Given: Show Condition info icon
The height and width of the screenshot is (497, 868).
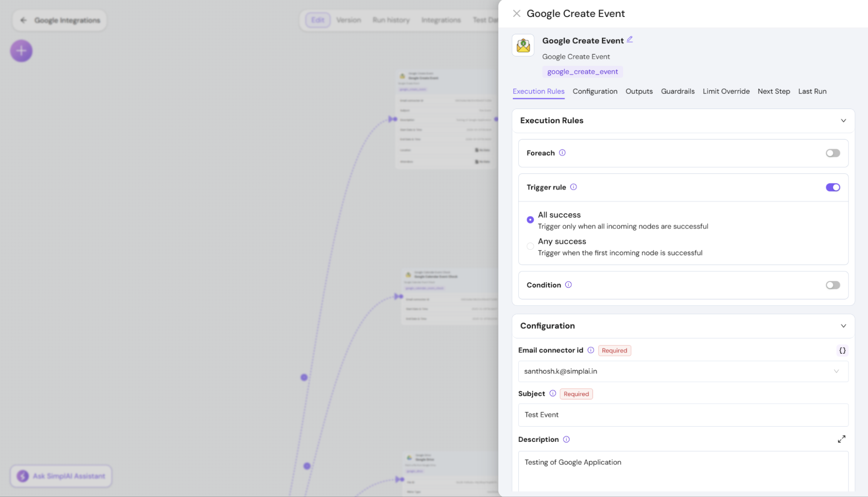Looking at the screenshot, I should pos(568,285).
